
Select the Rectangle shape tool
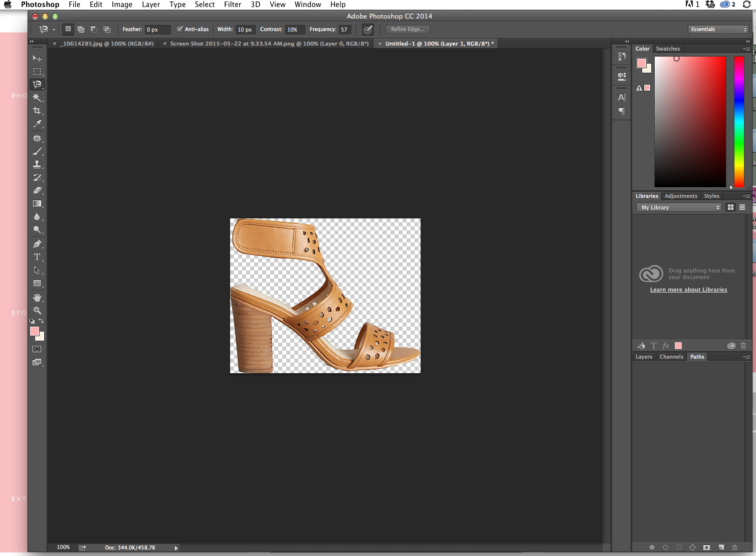[37, 283]
